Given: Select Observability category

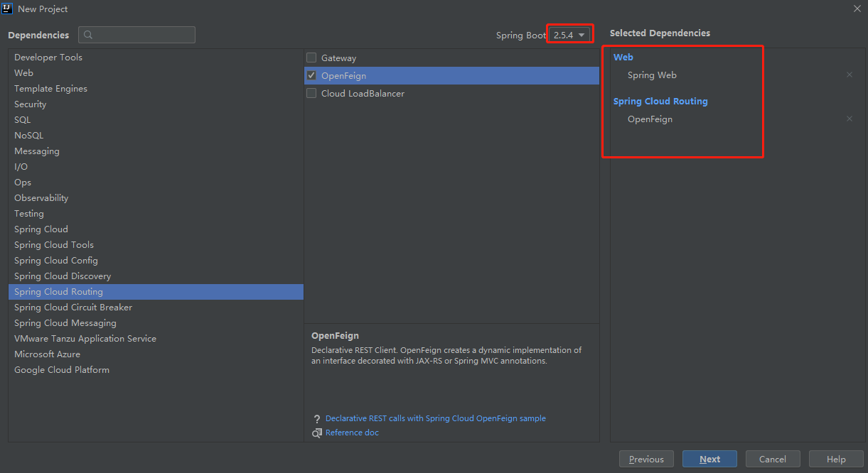Looking at the screenshot, I should [x=156, y=198].
